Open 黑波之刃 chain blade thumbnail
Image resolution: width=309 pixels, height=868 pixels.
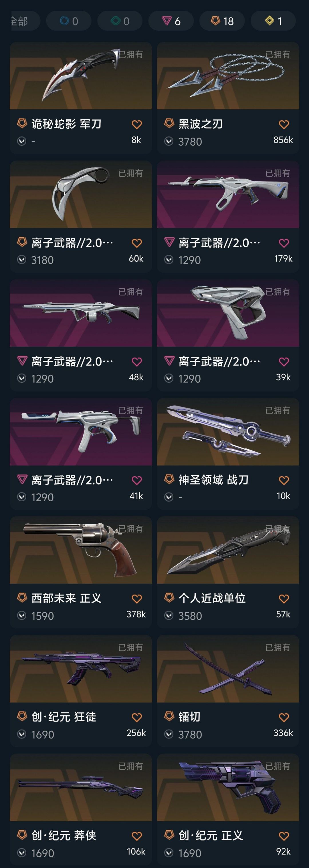(228, 76)
